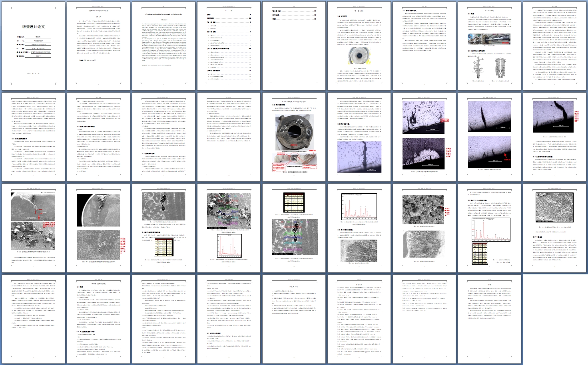Select page with two black-background SEM images

coord(98,228)
